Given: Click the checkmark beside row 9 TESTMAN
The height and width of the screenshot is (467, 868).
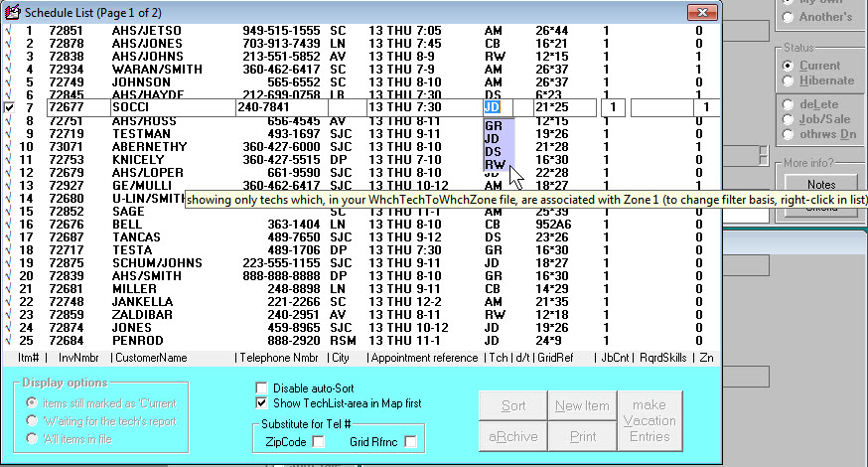Looking at the screenshot, I should [x=9, y=134].
